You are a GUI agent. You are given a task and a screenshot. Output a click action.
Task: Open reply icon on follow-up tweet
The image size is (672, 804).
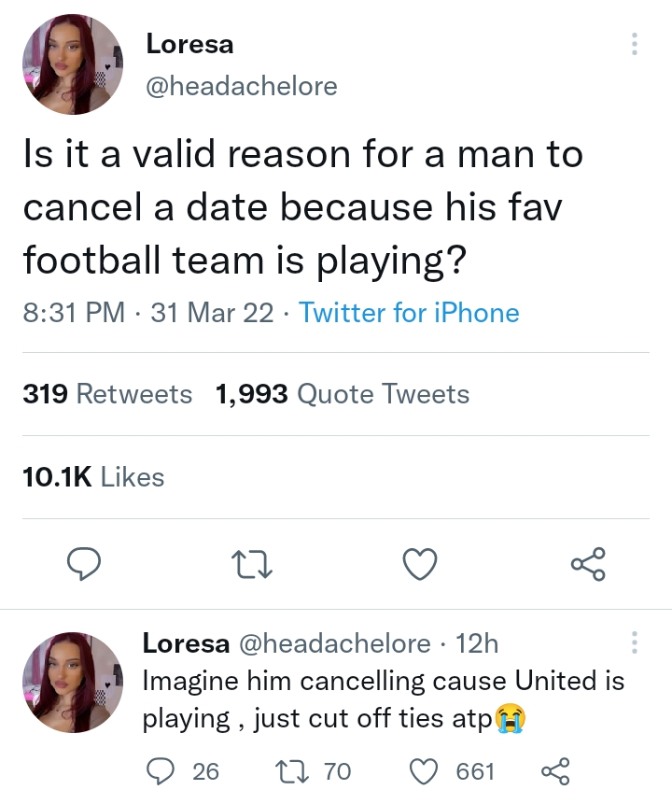(161, 770)
